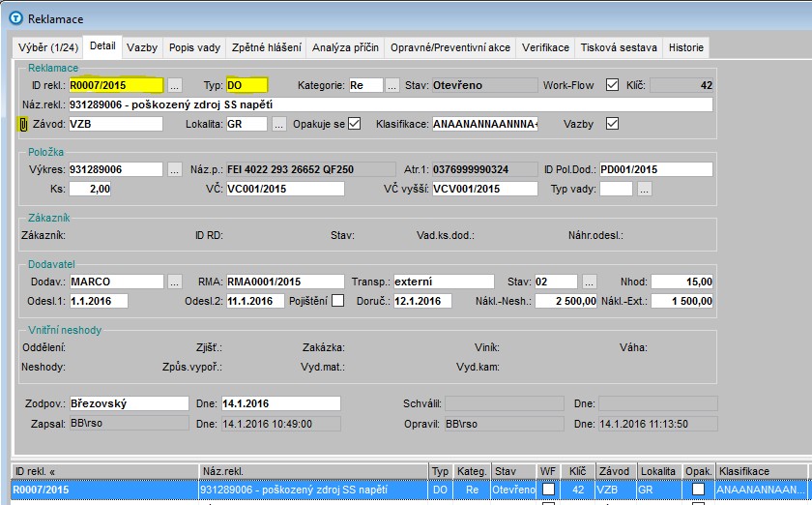Click the Odesl.1 date field 1.1.2016
The width and height of the screenshot is (812, 505).
99,301
